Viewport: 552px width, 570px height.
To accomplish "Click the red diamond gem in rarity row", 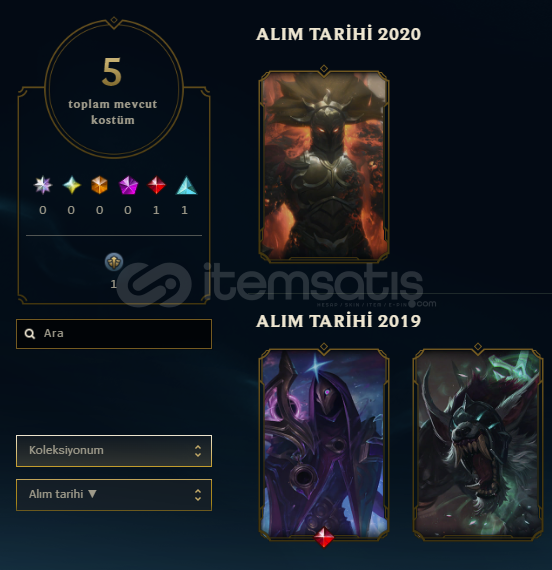I will 156,185.
